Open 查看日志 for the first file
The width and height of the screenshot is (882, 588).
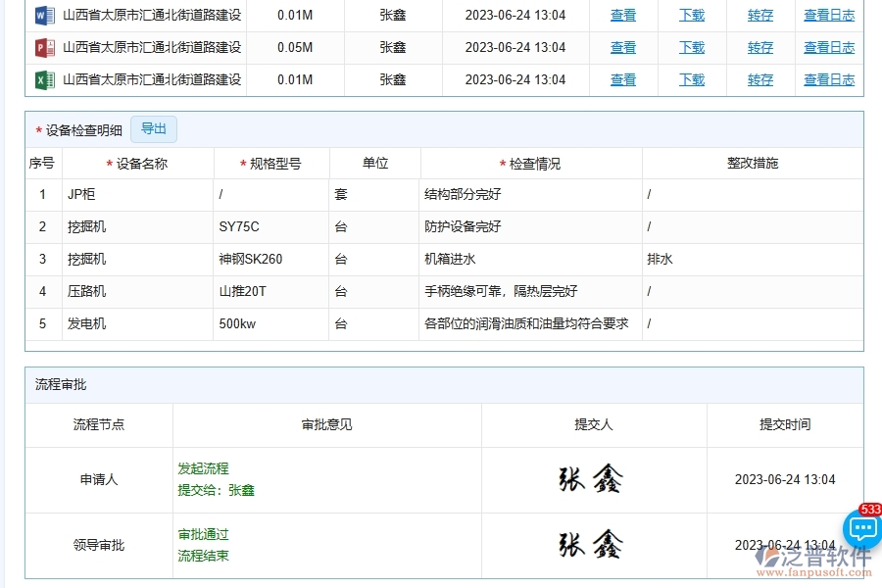(828, 15)
